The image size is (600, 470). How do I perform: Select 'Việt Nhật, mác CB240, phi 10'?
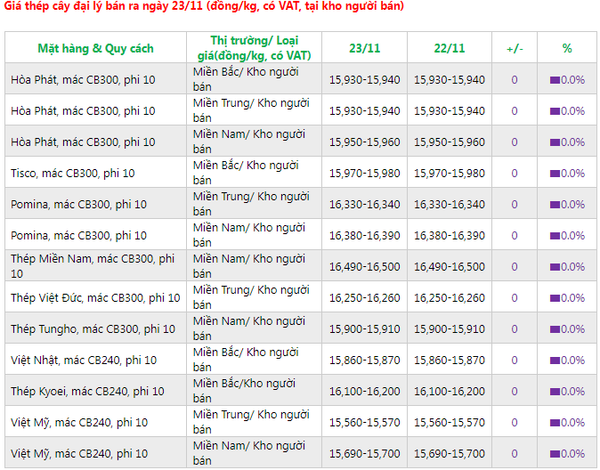(83, 360)
